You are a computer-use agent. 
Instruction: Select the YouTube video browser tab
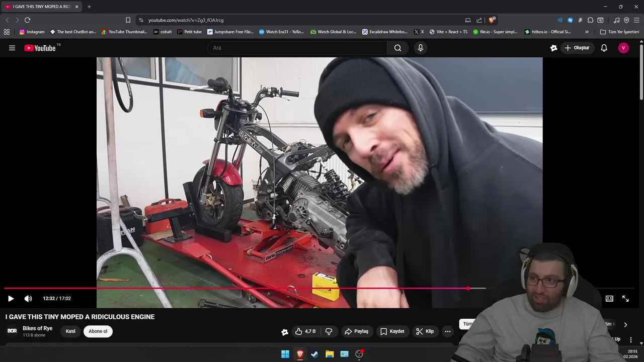pyautogui.click(x=41, y=7)
